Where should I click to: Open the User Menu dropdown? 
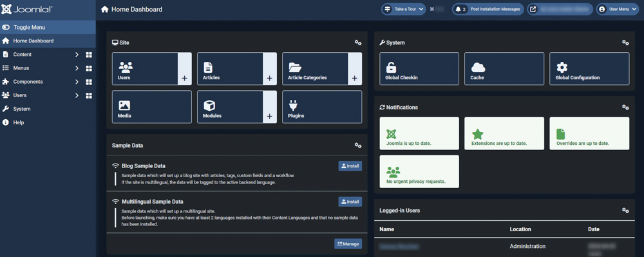tap(618, 9)
